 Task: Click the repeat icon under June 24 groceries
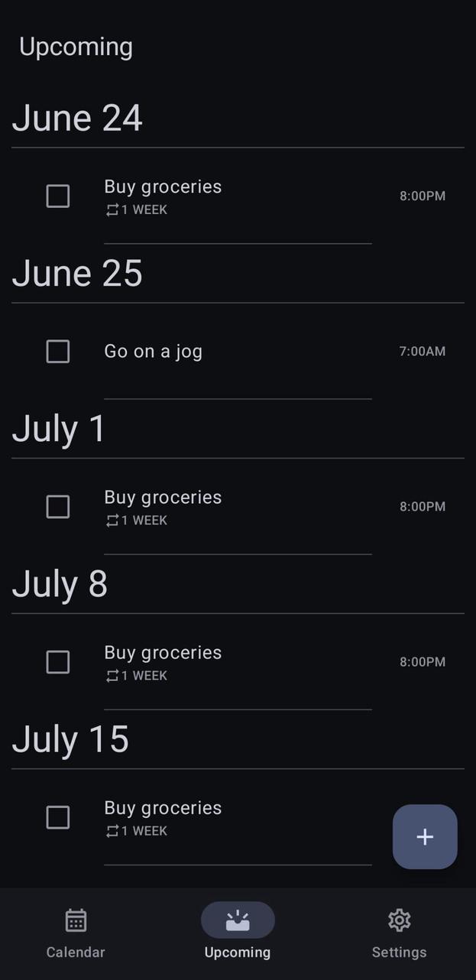[x=112, y=210]
